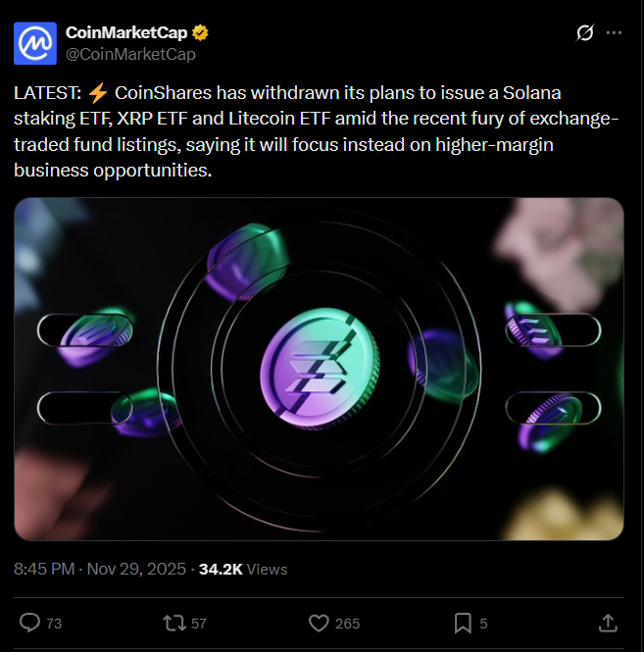
Task: Open the three-dot More options menu
Action: (x=615, y=33)
